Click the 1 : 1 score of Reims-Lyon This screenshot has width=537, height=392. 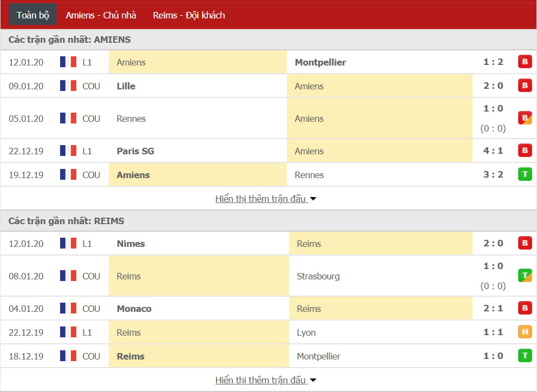pyautogui.click(x=493, y=332)
